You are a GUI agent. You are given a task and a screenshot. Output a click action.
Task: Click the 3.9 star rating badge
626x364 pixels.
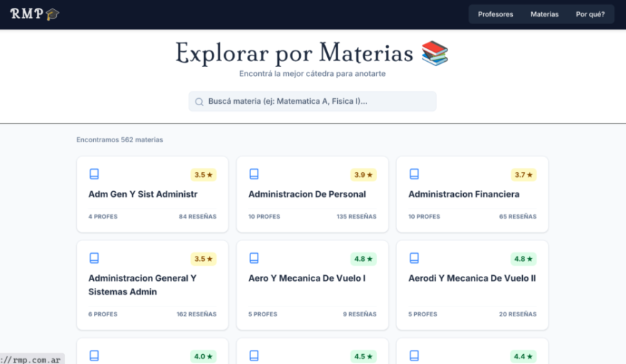click(364, 175)
